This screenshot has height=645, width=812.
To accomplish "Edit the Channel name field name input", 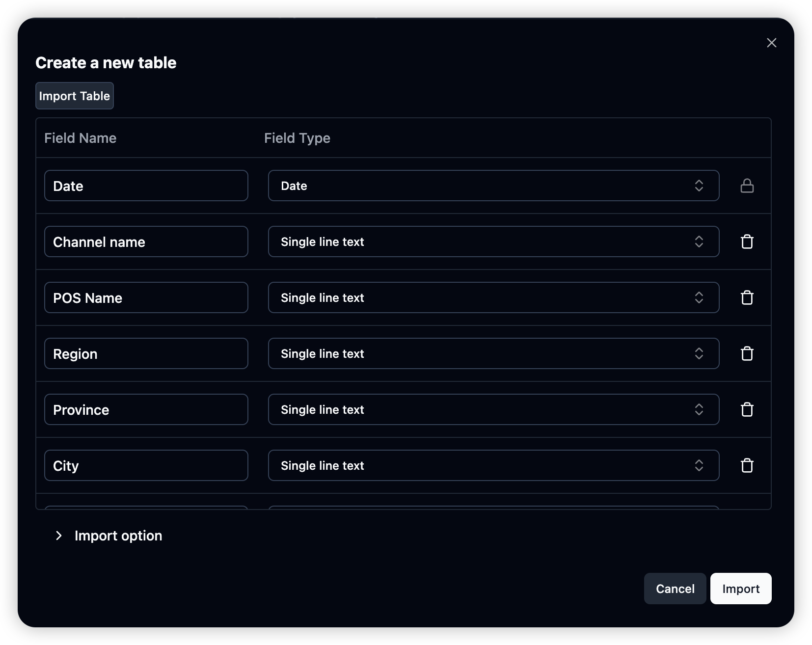I will coord(146,242).
